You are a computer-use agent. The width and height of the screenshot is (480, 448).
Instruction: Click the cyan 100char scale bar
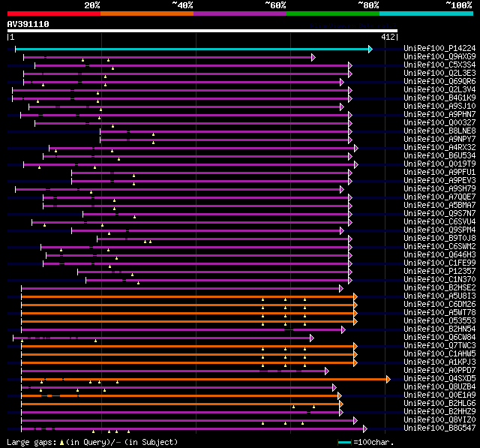(x=344, y=442)
